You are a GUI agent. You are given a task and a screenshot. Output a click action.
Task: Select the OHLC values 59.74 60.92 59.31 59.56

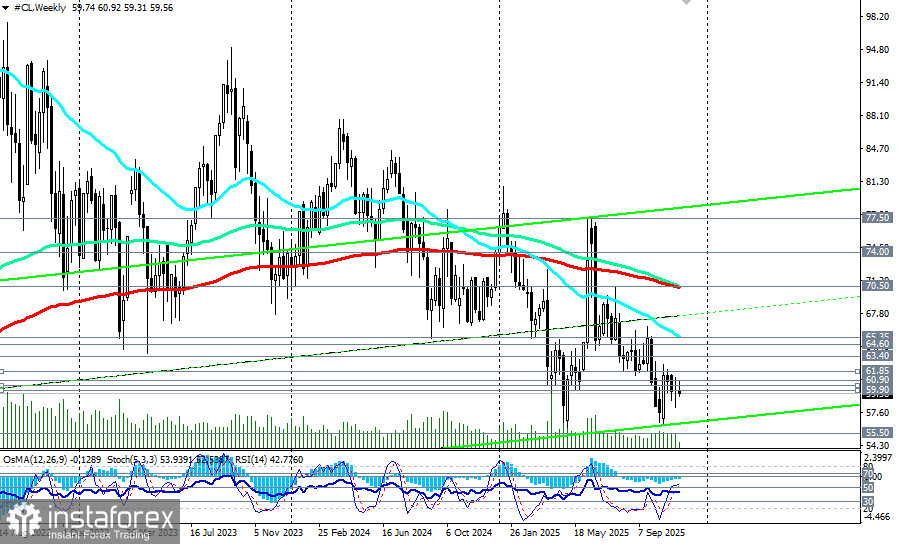point(123,8)
